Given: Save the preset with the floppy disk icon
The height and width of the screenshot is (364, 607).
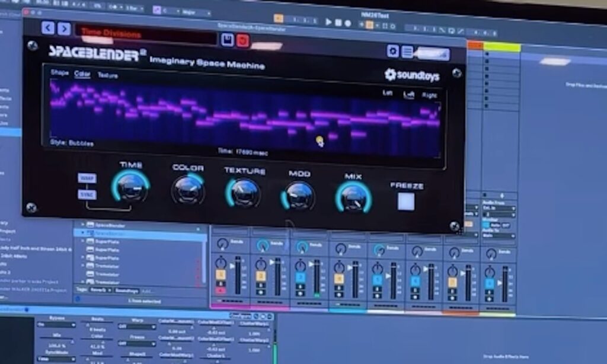Looking at the screenshot, I should pyautogui.click(x=227, y=40).
